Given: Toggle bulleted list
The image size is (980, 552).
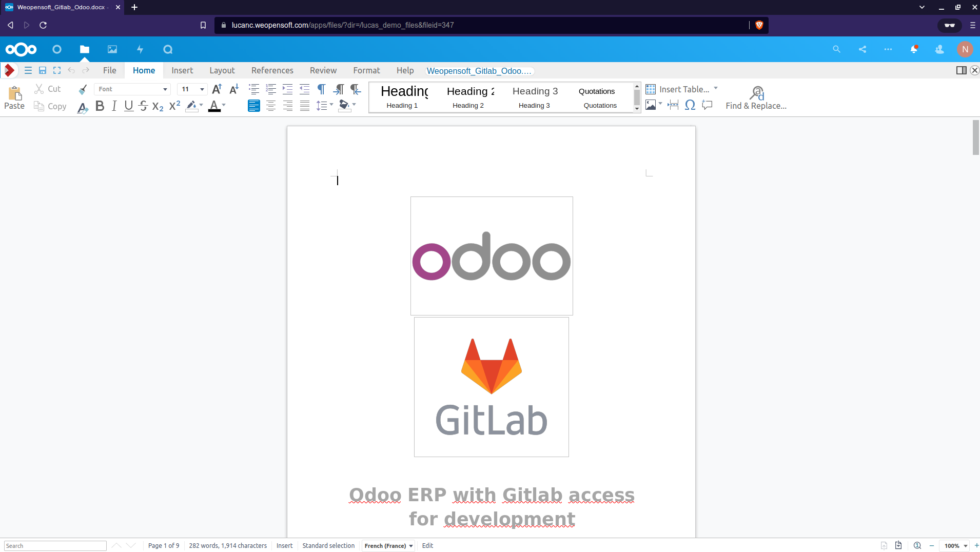Looking at the screenshot, I should point(254,89).
